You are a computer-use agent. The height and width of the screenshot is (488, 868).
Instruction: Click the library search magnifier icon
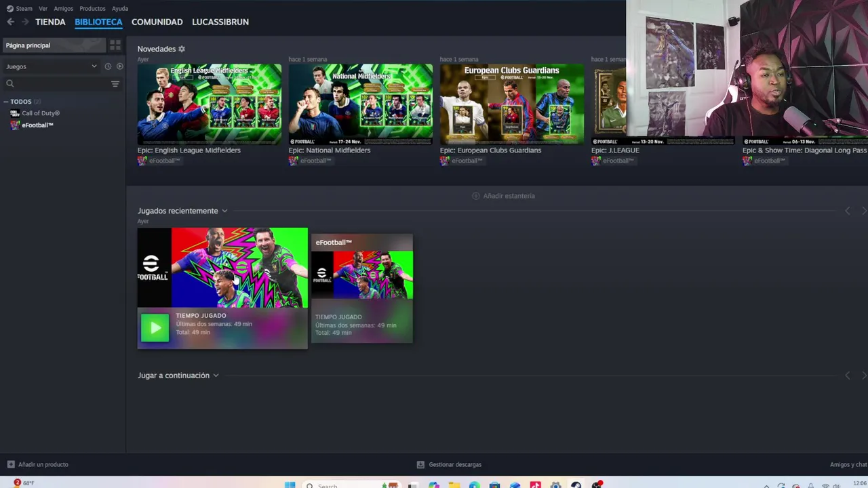[10, 84]
